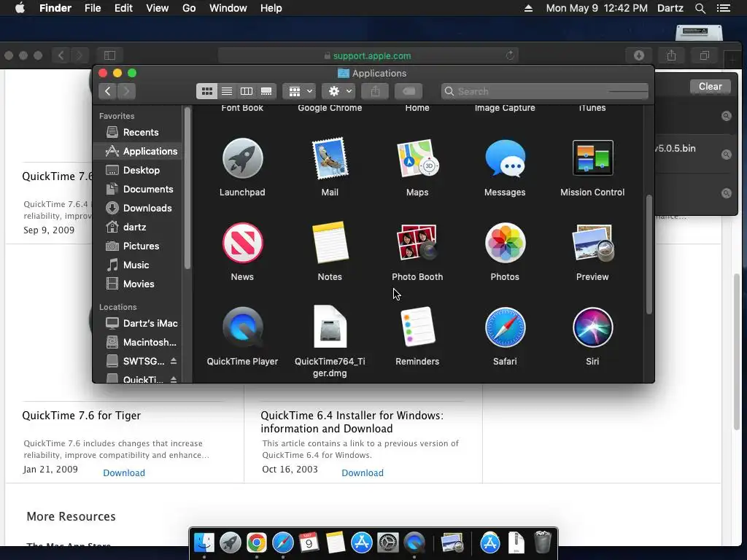Screen dimensions: 747x560
Task: Select Movies in Finder sidebar
Action: [138, 284]
